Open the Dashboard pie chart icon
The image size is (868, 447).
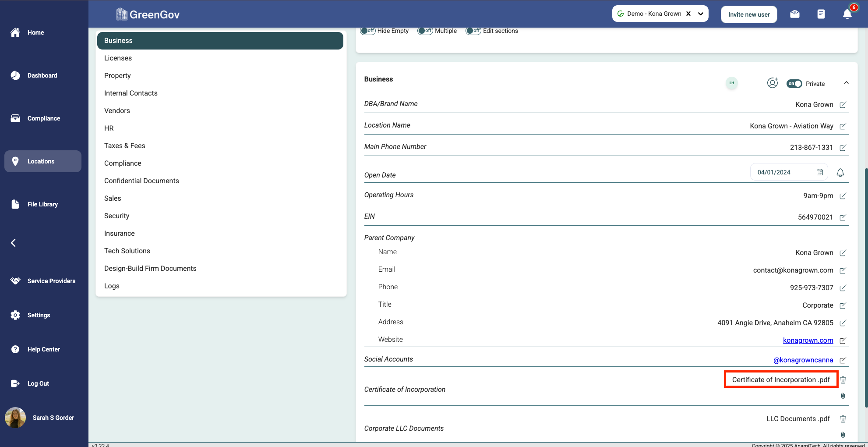coord(15,75)
